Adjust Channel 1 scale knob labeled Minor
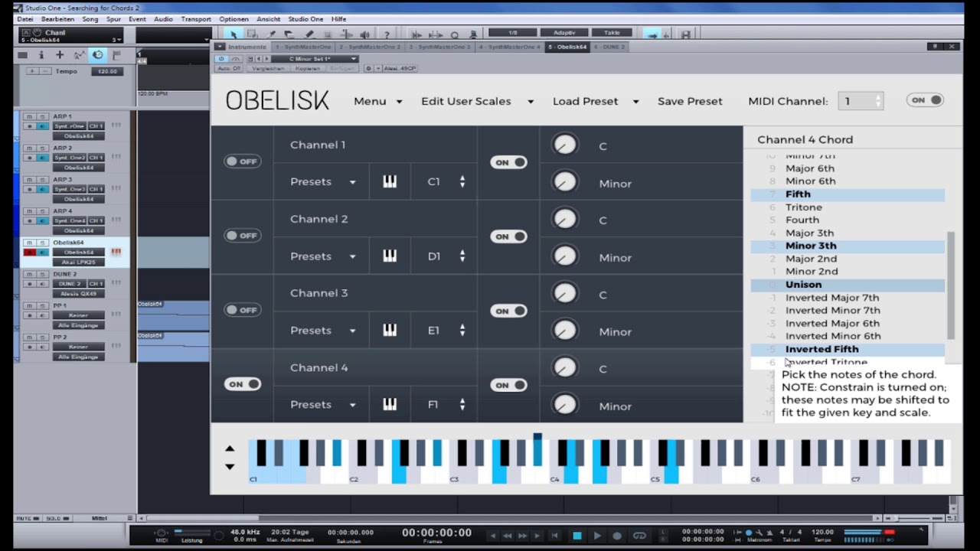The image size is (980, 551). (x=564, y=182)
